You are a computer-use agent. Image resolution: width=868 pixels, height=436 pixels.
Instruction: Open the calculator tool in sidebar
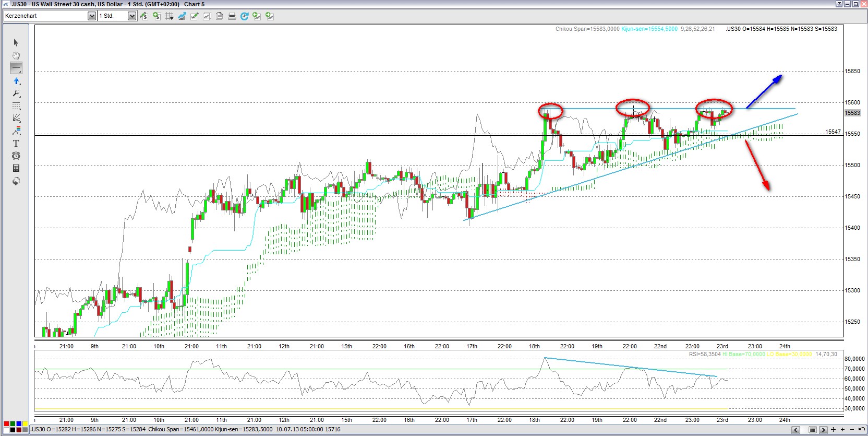[x=16, y=168]
